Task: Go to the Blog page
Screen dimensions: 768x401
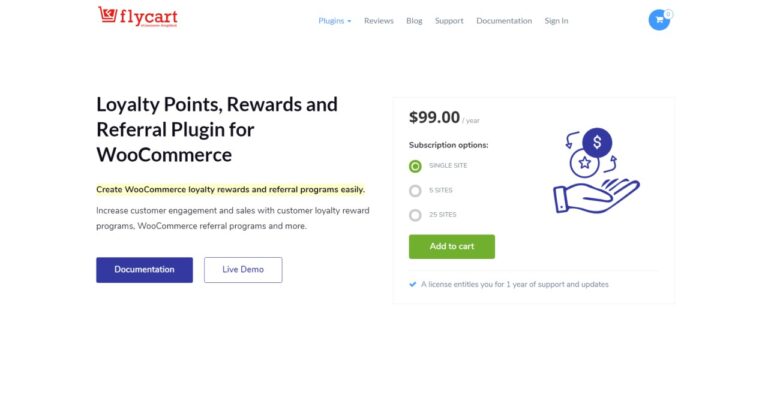Action: pos(414,20)
